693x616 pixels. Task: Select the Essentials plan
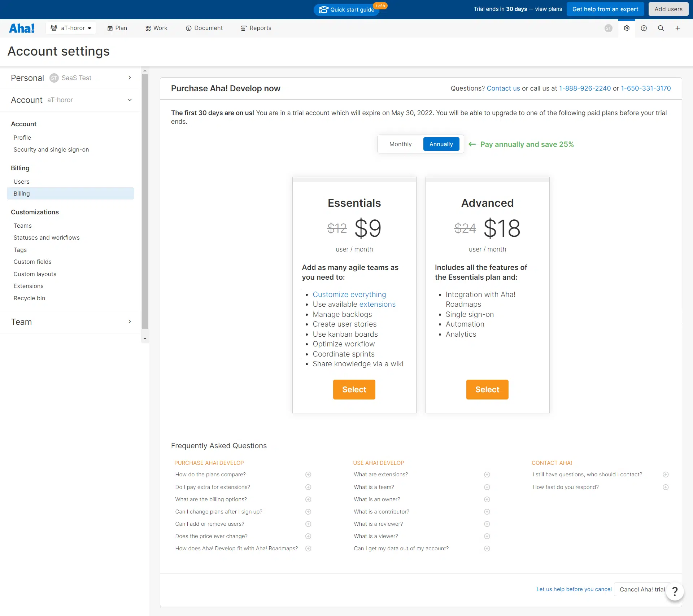click(x=354, y=390)
